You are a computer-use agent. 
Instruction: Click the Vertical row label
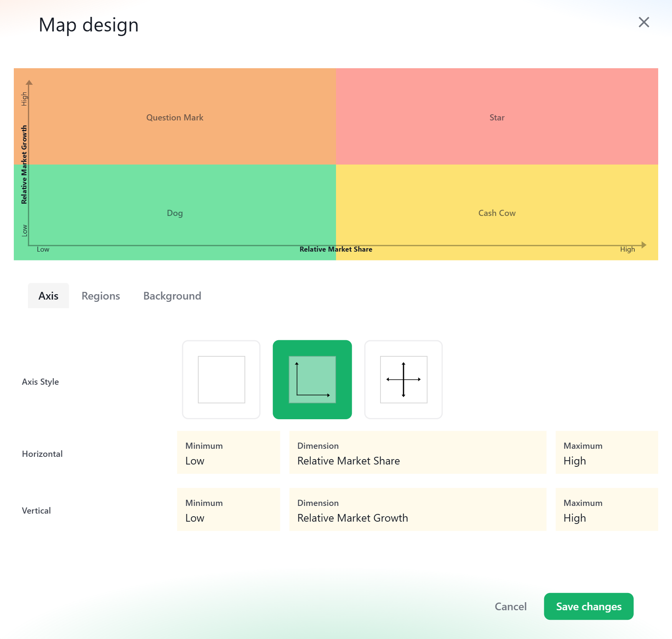point(36,511)
